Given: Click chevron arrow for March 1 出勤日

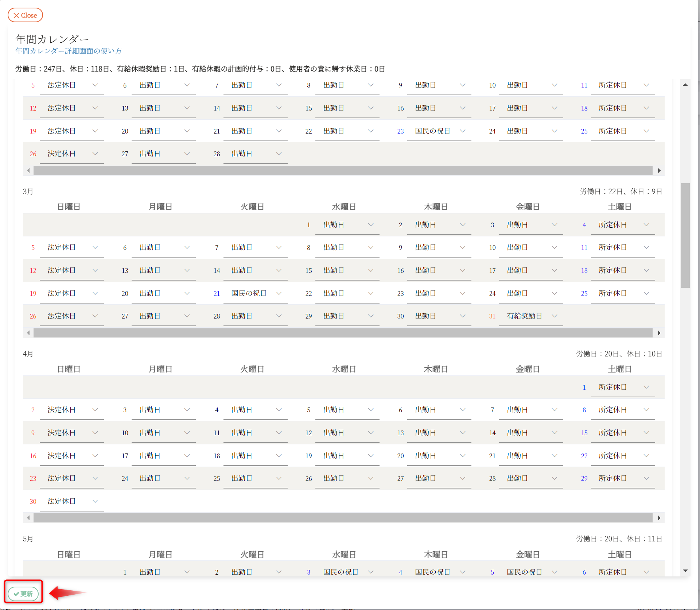Looking at the screenshot, I should [371, 225].
